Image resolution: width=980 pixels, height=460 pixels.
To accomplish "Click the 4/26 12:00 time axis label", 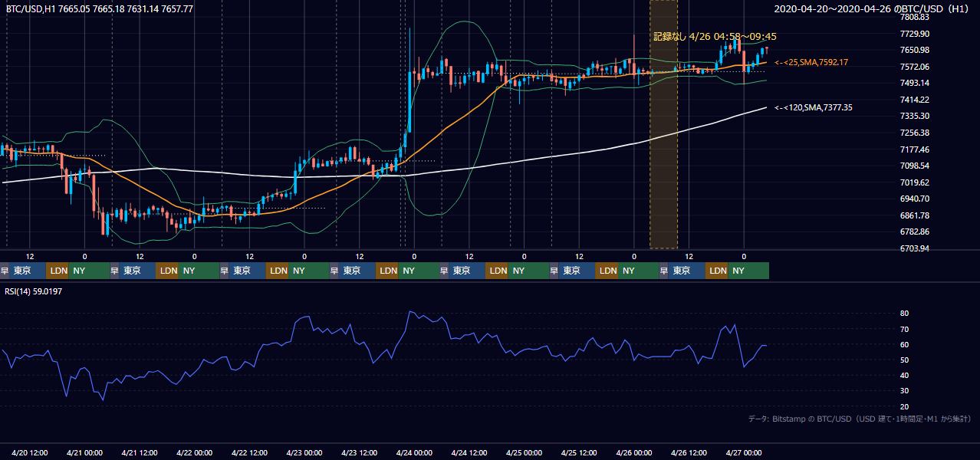I will (x=689, y=453).
